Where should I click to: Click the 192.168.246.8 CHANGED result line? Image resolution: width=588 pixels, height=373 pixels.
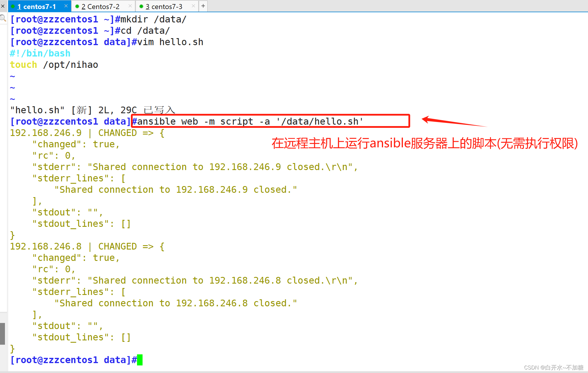[87, 246]
